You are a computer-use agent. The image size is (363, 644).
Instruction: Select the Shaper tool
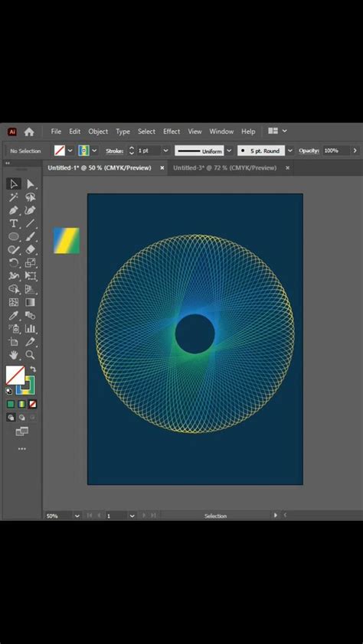(x=14, y=249)
